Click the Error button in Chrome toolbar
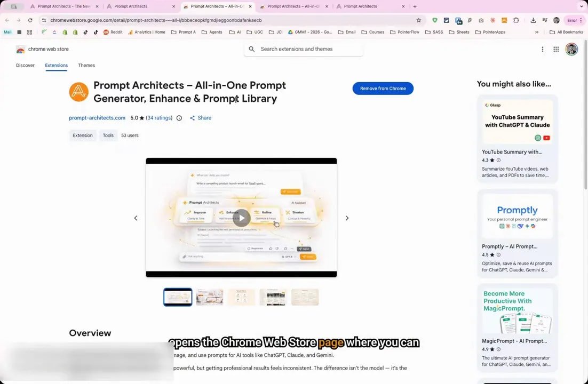The image size is (588, 384). [574, 20]
